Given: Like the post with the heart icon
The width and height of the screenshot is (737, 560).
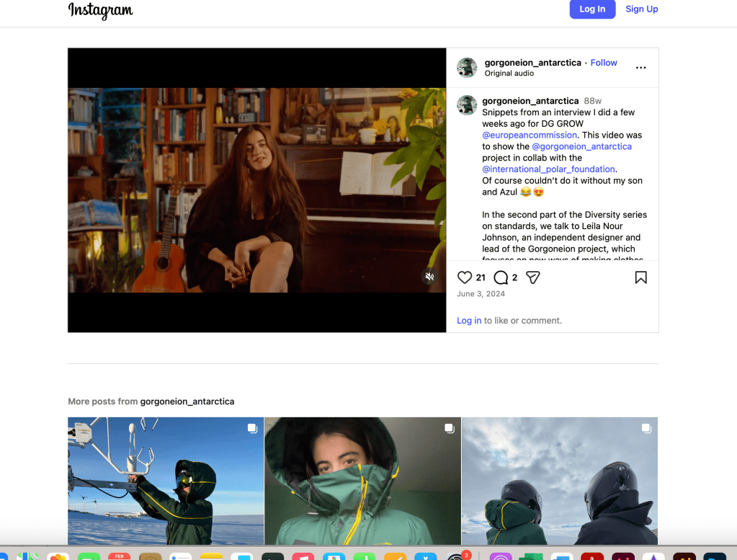Looking at the screenshot, I should (465, 277).
